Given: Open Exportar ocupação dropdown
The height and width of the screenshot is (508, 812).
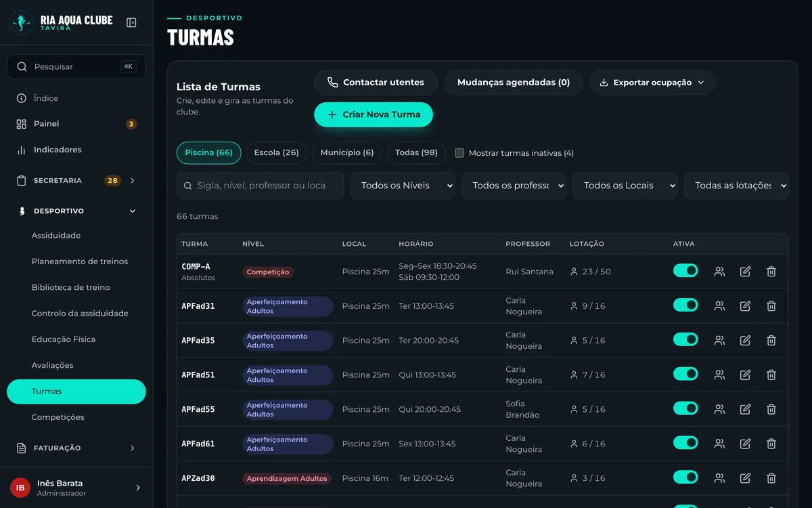Looking at the screenshot, I should [652, 83].
